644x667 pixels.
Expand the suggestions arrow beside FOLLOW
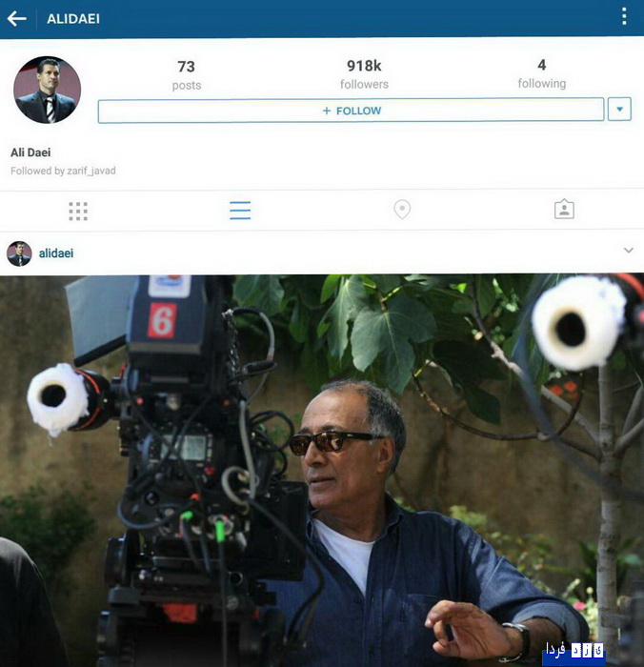click(619, 111)
